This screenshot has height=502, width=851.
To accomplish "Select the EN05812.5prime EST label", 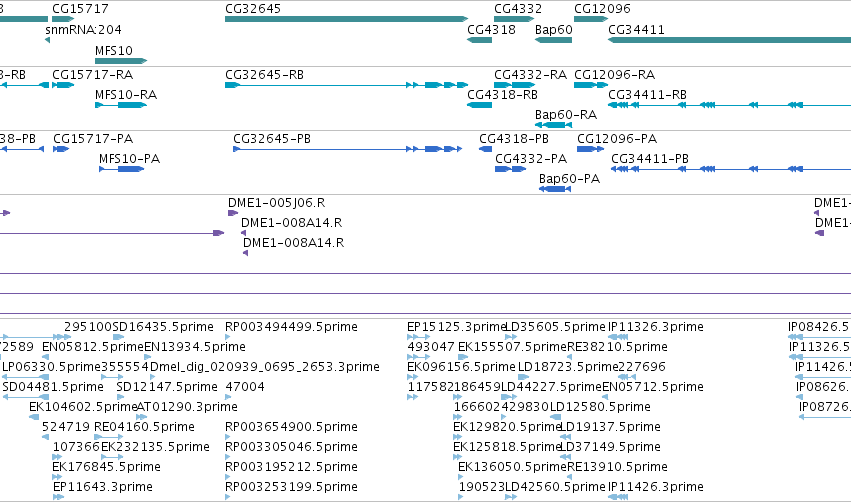I will pos(93,347).
